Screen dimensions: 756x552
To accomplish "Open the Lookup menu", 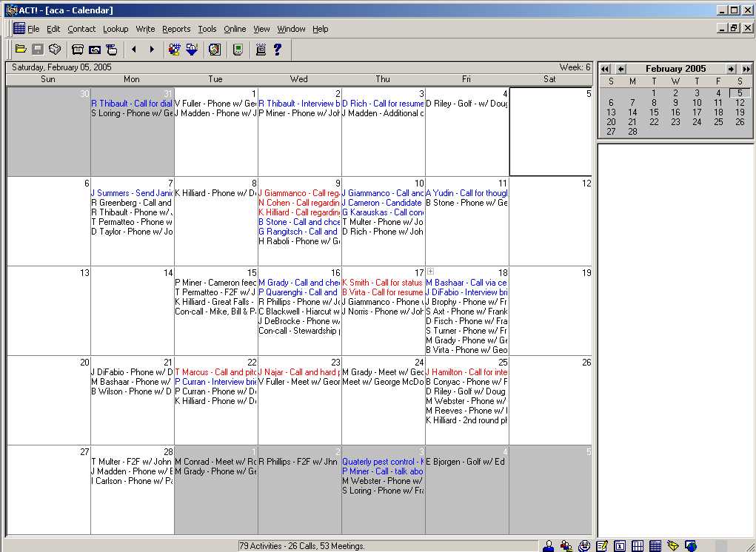I will click(x=116, y=29).
